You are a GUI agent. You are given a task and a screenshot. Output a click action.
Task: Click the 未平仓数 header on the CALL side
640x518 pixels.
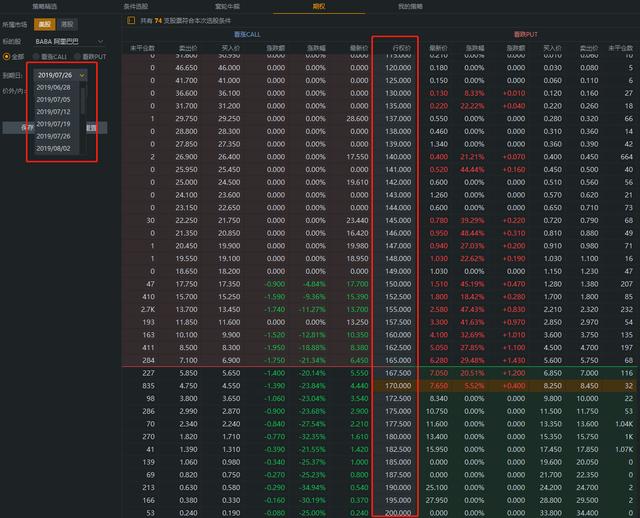tap(141, 47)
